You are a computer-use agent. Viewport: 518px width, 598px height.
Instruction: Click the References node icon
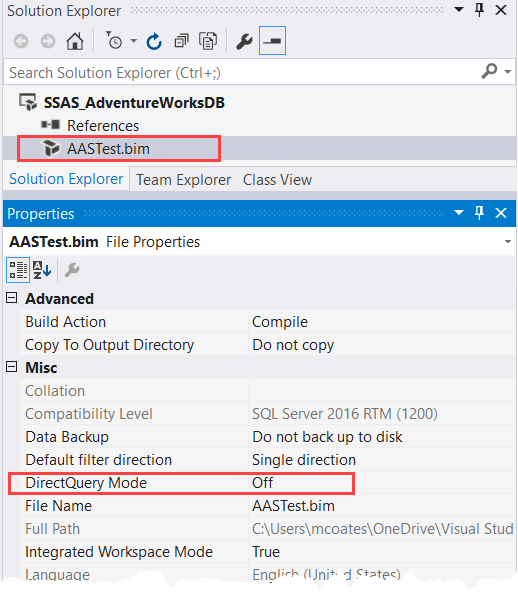coord(50,125)
